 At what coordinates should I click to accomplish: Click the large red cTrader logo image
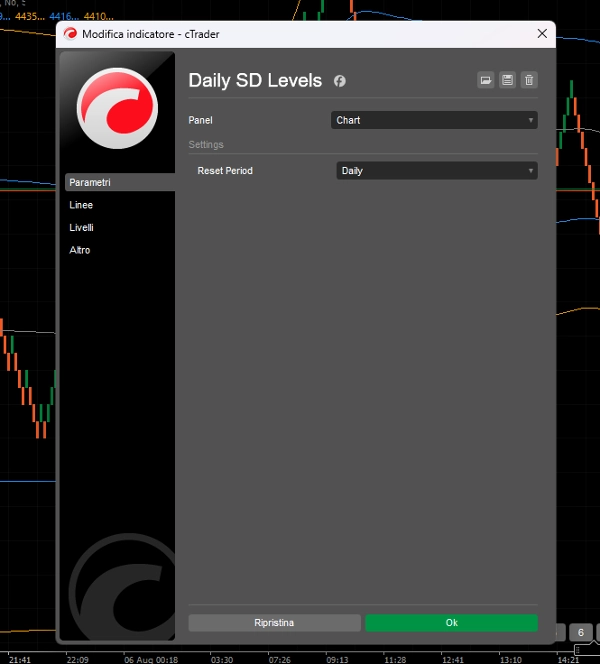coord(117,108)
